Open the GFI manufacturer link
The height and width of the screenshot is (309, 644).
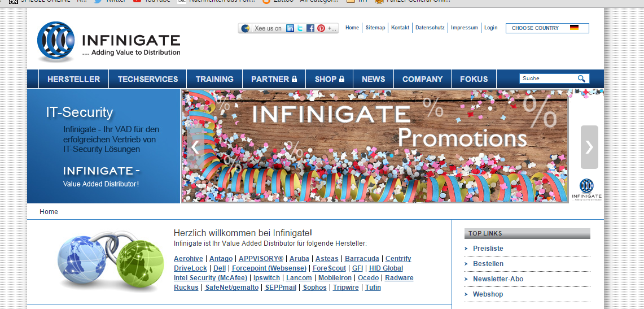pyautogui.click(x=357, y=268)
